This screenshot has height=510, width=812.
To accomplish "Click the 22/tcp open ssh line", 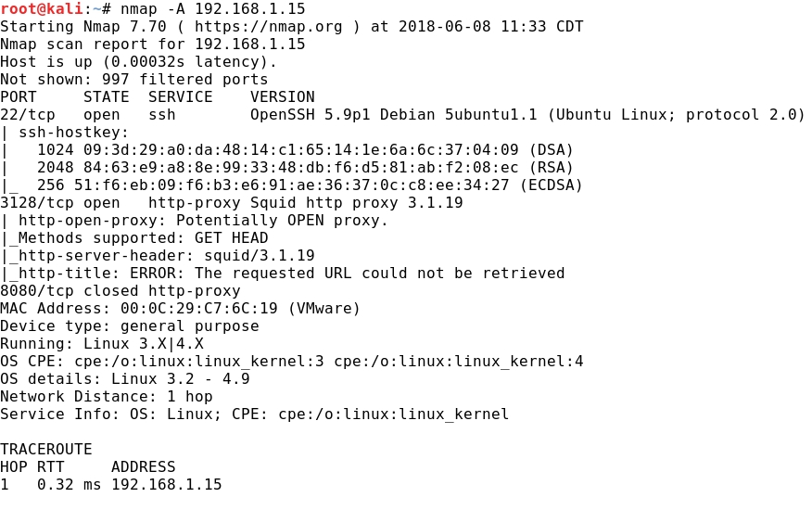I will 402,115.
